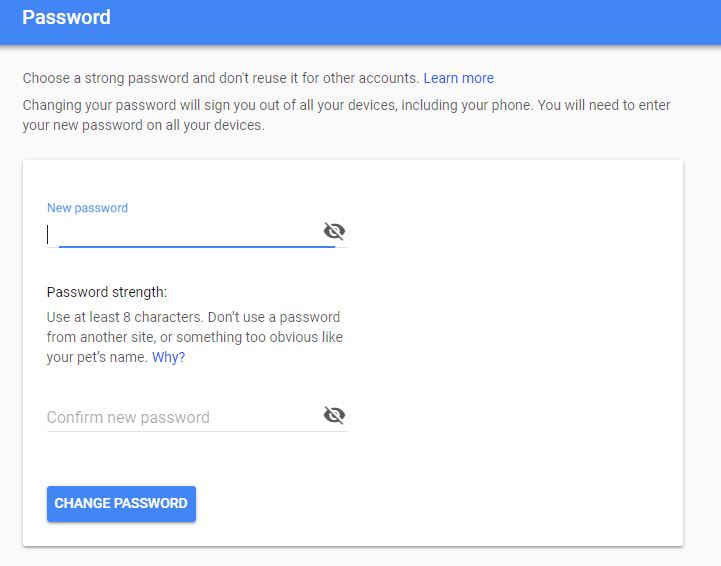Click gray page background right of card
The height and width of the screenshot is (566, 721).
point(702,350)
